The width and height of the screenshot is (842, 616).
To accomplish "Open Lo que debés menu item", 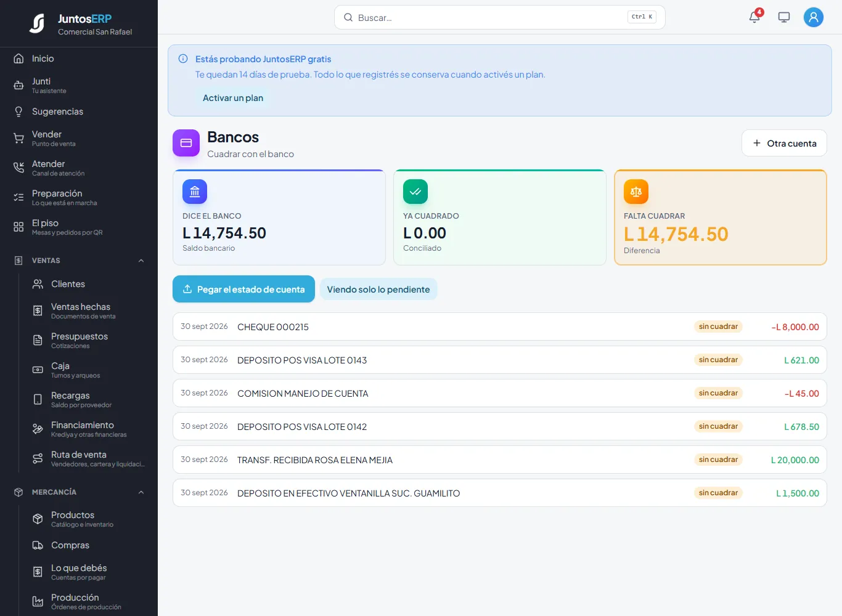I will (x=88, y=572).
